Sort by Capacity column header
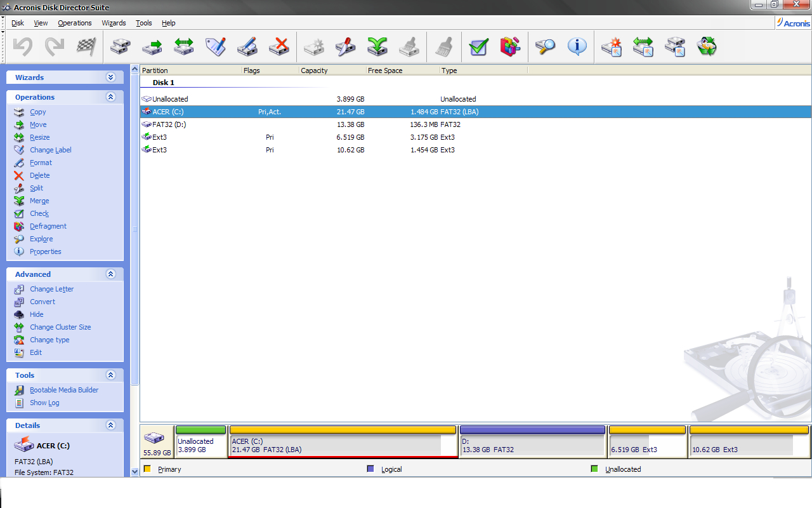Viewport: 812px width, 508px height. (x=332, y=70)
